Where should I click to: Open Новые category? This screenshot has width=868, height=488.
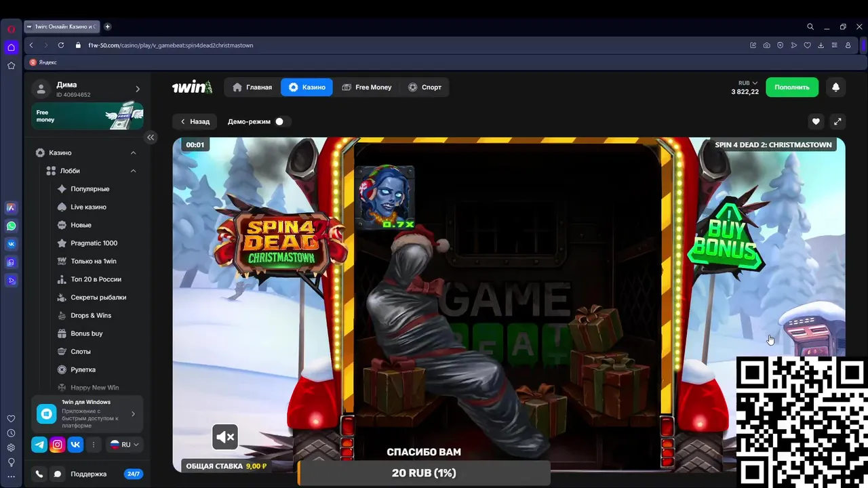81,225
